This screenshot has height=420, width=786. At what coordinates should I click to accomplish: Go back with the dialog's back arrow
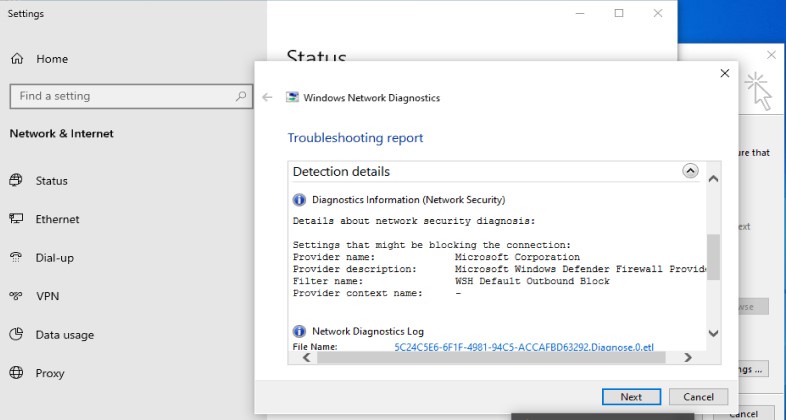point(267,97)
